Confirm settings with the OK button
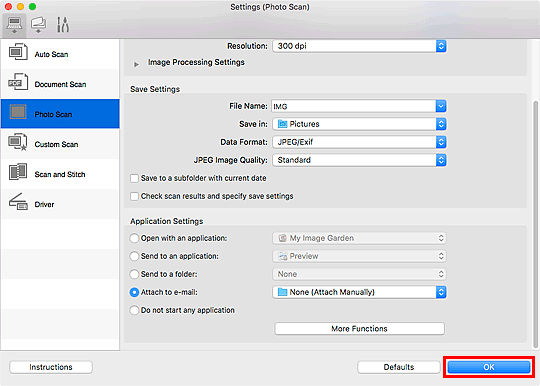540x386 pixels. point(489,367)
